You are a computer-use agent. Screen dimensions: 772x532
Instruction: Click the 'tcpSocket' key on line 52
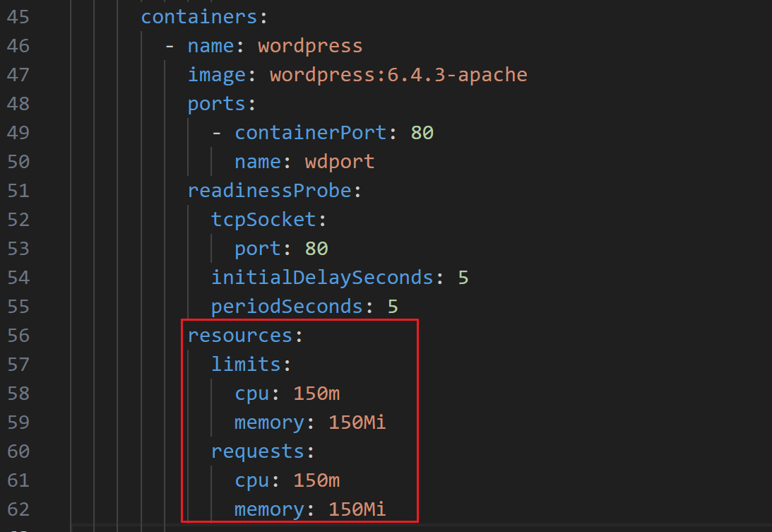pos(263,220)
